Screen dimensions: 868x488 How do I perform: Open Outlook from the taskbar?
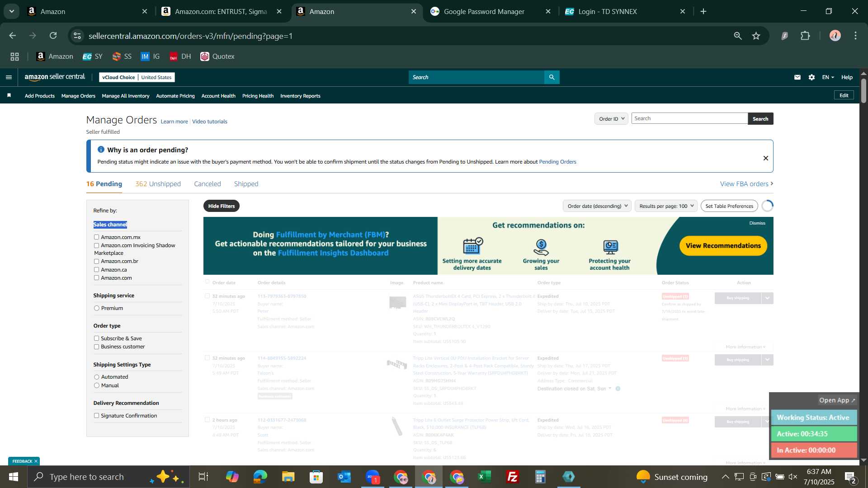point(344,477)
